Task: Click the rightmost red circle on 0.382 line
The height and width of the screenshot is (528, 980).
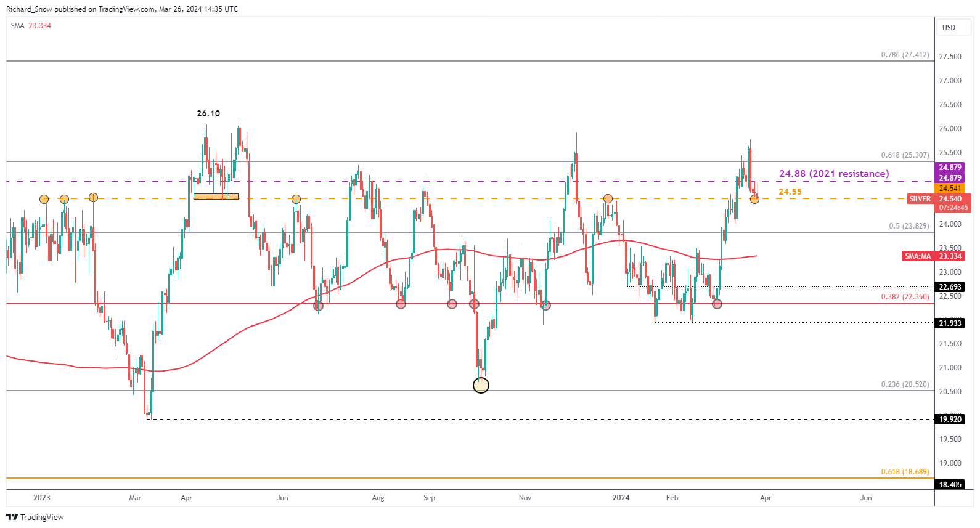Action: [717, 304]
